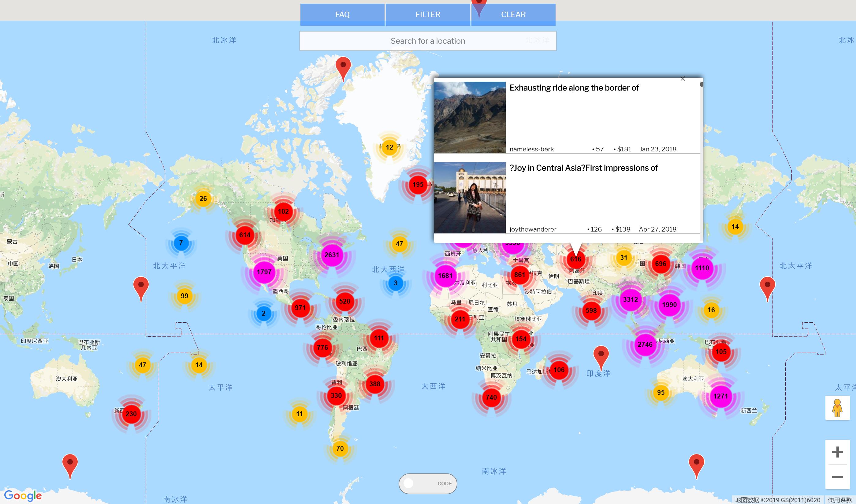Click the 740 cluster in southern Africa
The width and height of the screenshot is (856, 504).
(491, 397)
